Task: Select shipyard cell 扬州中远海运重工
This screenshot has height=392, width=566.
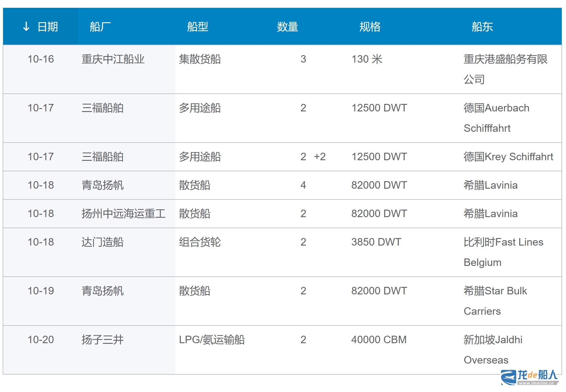Action: click(x=123, y=214)
